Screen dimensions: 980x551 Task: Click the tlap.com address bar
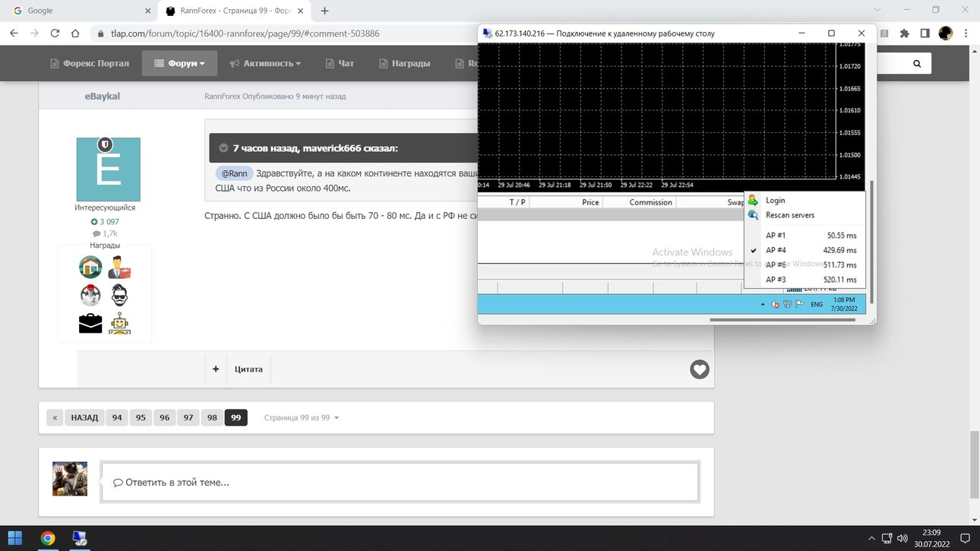pyautogui.click(x=245, y=33)
